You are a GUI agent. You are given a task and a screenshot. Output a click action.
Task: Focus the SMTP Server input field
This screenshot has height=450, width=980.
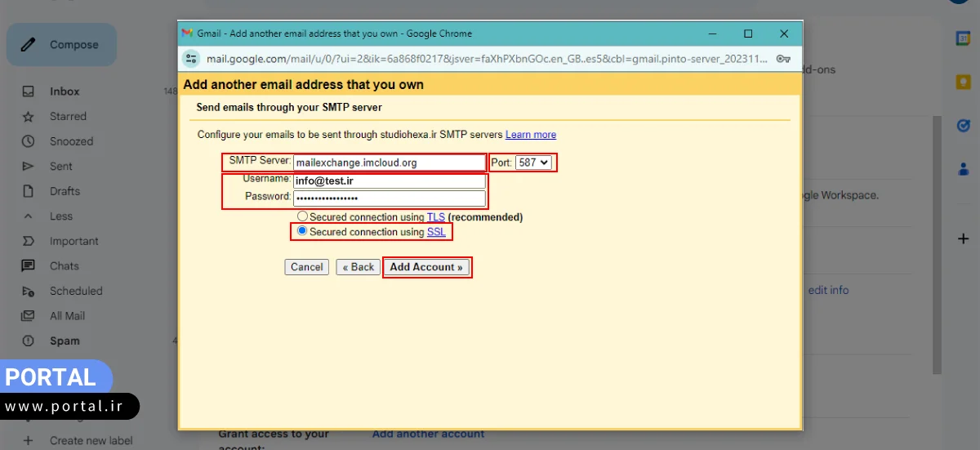[390, 163]
